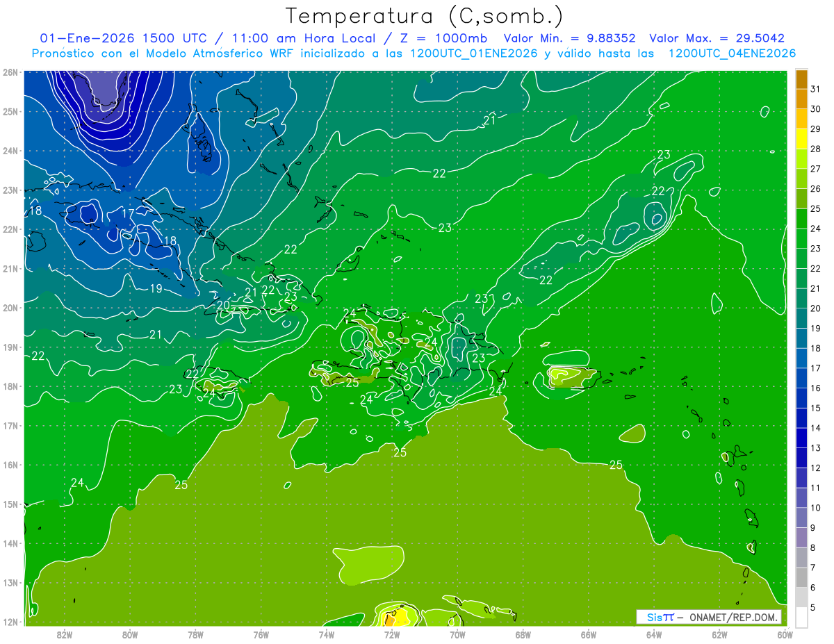Click the purple legend swatch between 9 and 10
The height and width of the screenshot is (644, 834).
pos(801,517)
